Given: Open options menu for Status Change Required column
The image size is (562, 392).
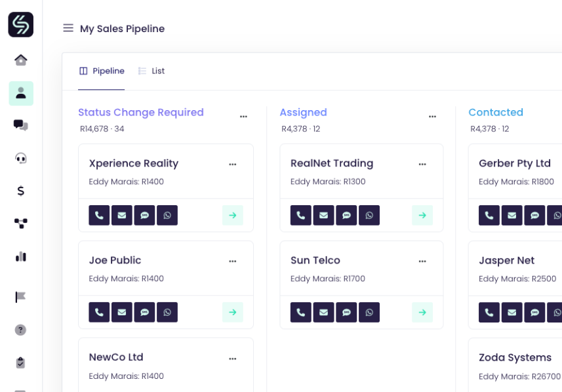Looking at the screenshot, I should tap(243, 117).
